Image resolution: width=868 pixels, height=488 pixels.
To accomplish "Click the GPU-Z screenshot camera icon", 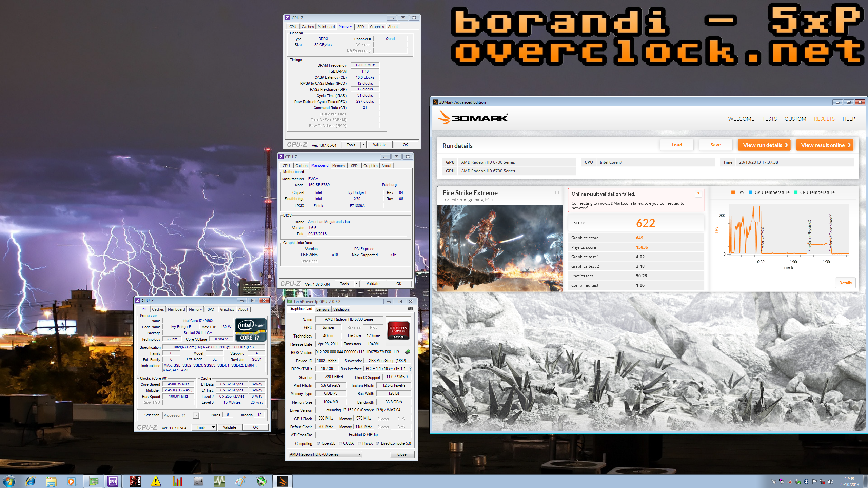I will coord(410,309).
